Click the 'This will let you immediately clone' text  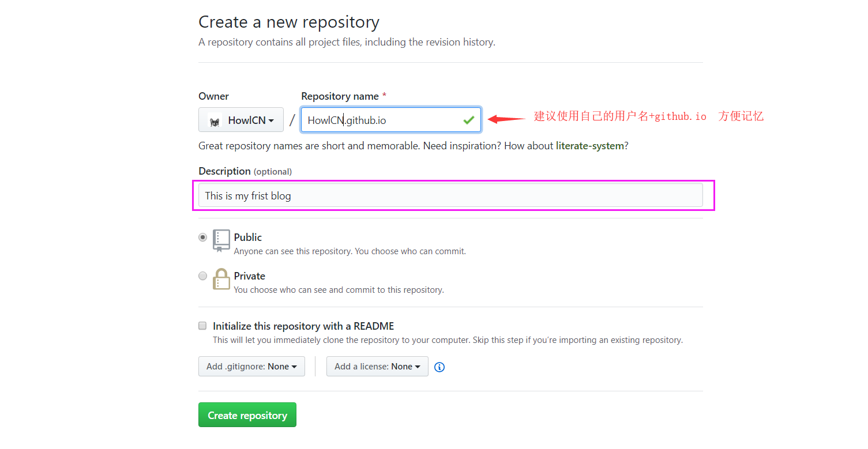(x=448, y=340)
